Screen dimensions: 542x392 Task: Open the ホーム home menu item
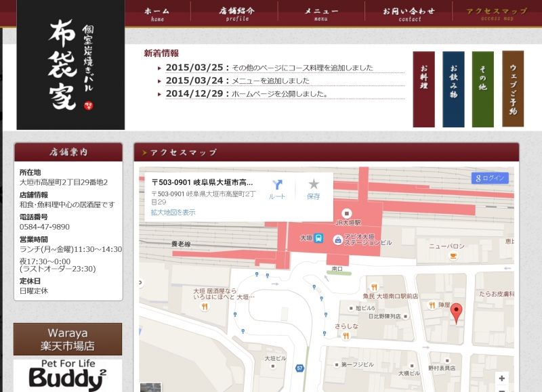(157, 13)
